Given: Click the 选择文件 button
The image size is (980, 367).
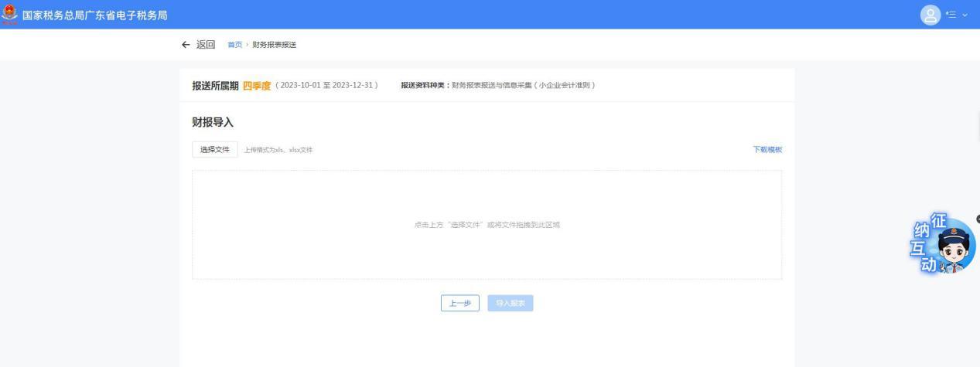Looking at the screenshot, I should coord(215,149).
